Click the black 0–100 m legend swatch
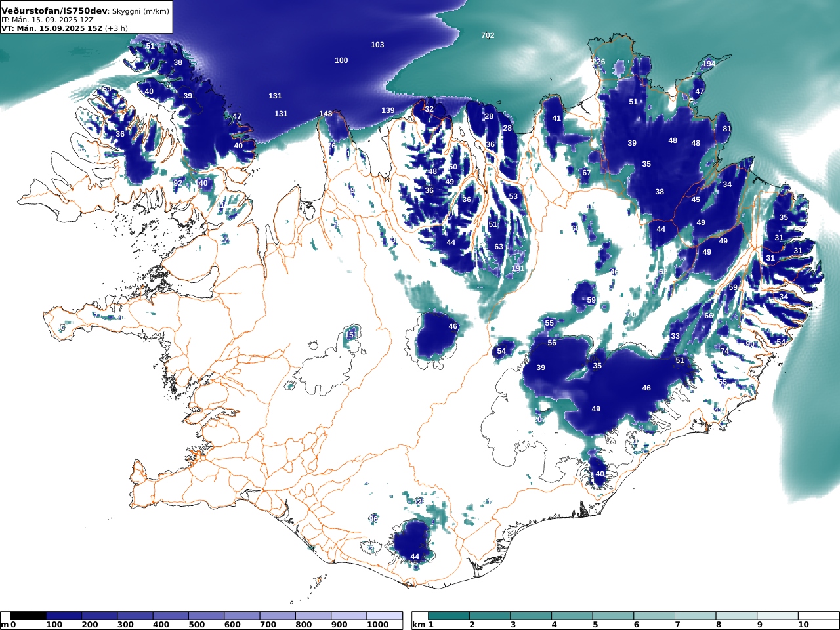The height and width of the screenshot is (630, 840). (x=28, y=616)
